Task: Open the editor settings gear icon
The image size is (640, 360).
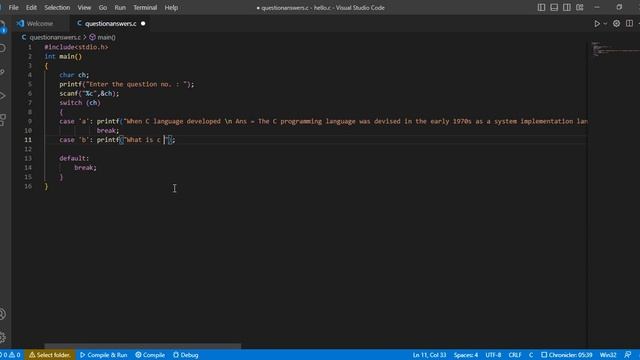Action: click(616, 24)
